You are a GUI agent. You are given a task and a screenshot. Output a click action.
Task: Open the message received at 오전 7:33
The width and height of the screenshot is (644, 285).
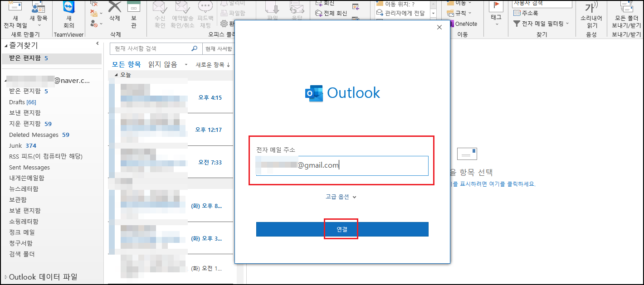tap(171, 162)
